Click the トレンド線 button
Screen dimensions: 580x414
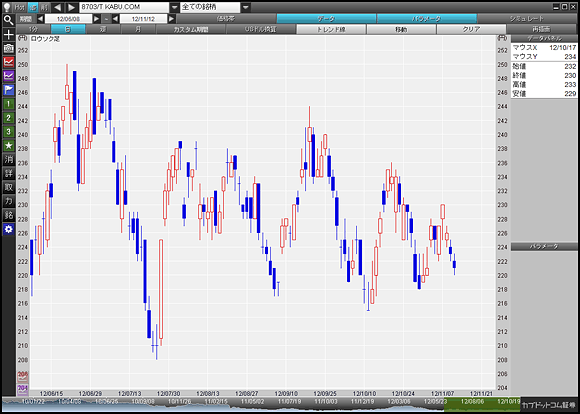(x=331, y=29)
